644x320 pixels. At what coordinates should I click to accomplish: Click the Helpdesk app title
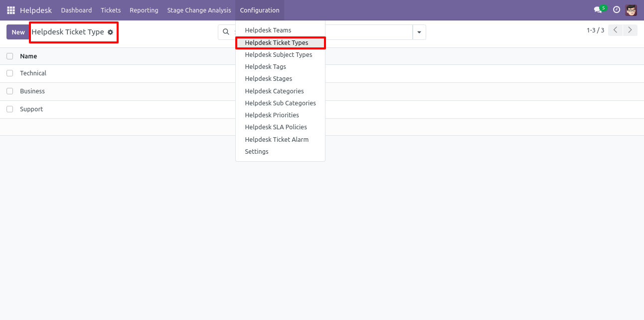click(36, 10)
